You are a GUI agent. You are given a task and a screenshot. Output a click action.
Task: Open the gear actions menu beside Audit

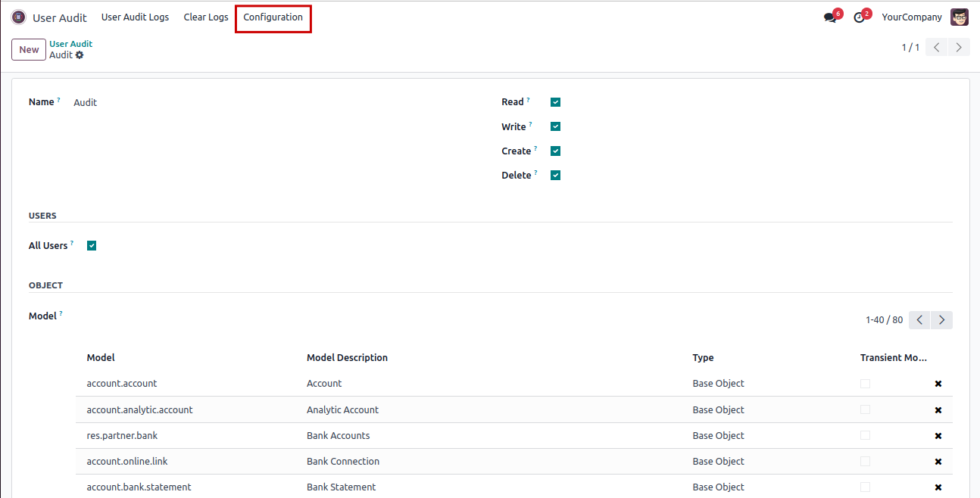click(80, 55)
